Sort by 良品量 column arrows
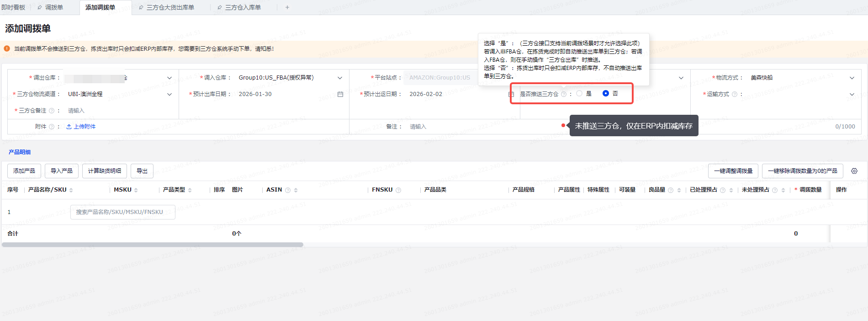868x321 pixels. pos(679,190)
